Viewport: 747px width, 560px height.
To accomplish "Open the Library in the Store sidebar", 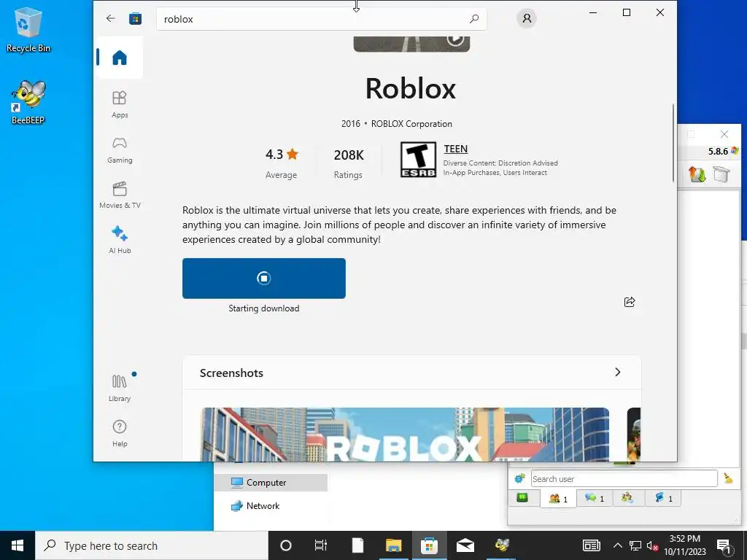I will click(120, 389).
